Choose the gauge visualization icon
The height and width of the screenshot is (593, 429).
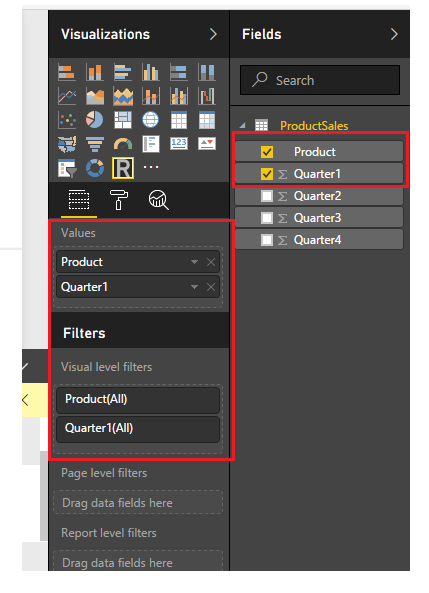click(123, 144)
